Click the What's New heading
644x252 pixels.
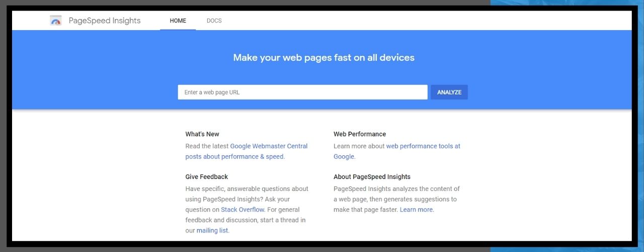click(x=202, y=134)
